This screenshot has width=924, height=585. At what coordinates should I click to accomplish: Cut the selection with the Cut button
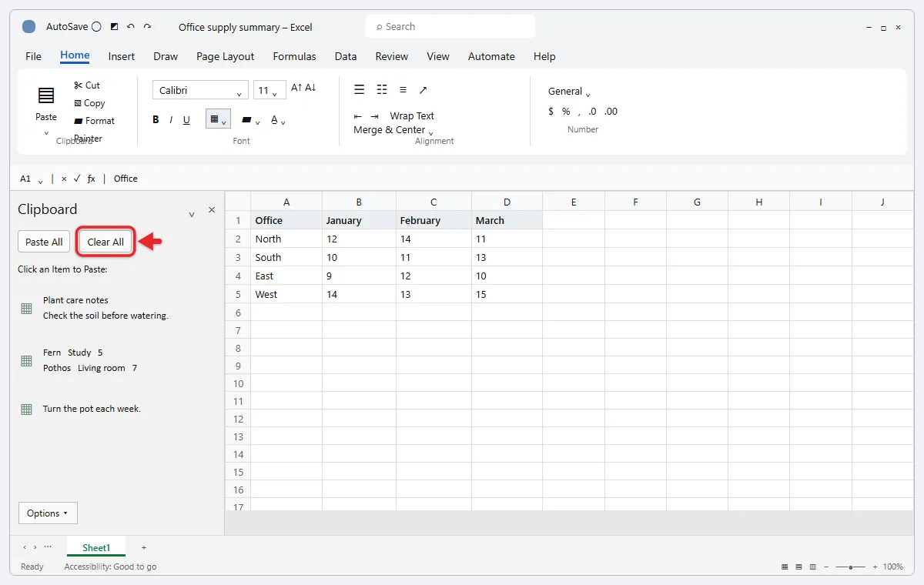pos(87,85)
